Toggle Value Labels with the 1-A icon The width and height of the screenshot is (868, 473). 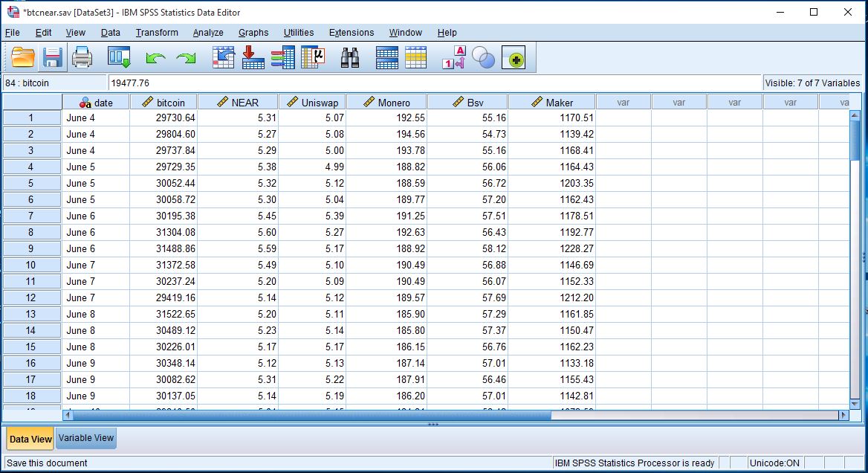[454, 57]
